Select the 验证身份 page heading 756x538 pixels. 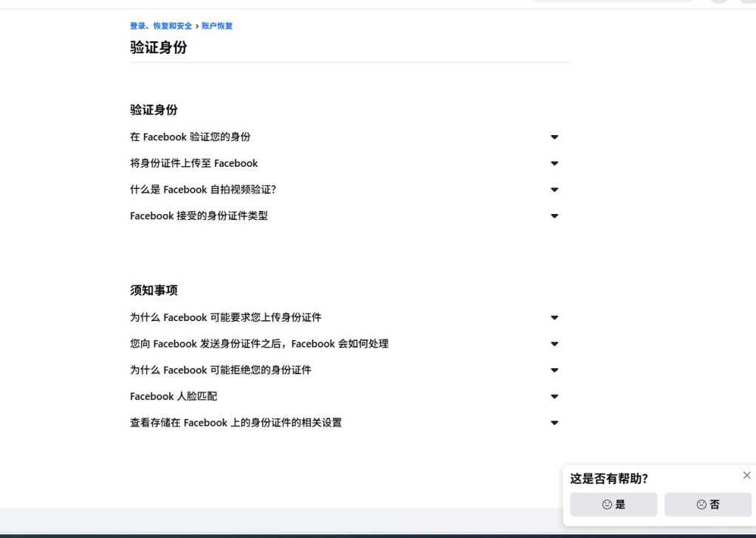[158, 47]
